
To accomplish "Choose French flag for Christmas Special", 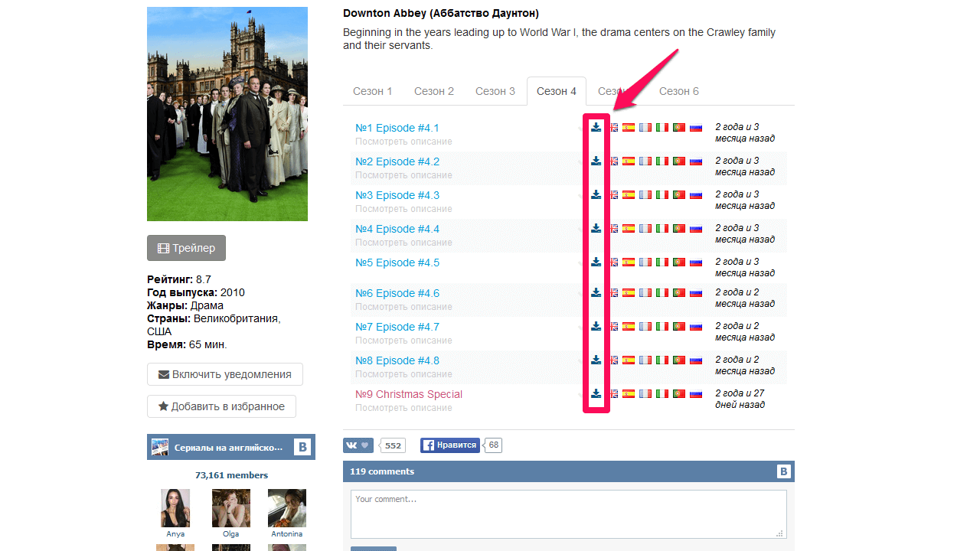I will (645, 394).
